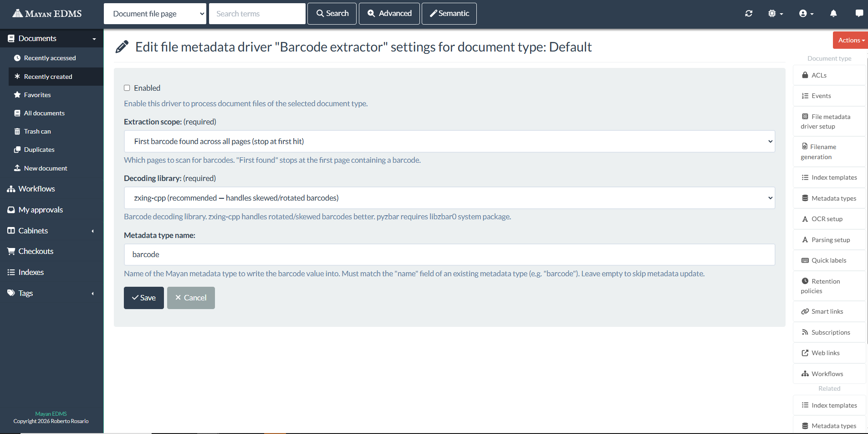The height and width of the screenshot is (434, 868).
Task: Click the Indexes list icon
Action: [11, 272]
